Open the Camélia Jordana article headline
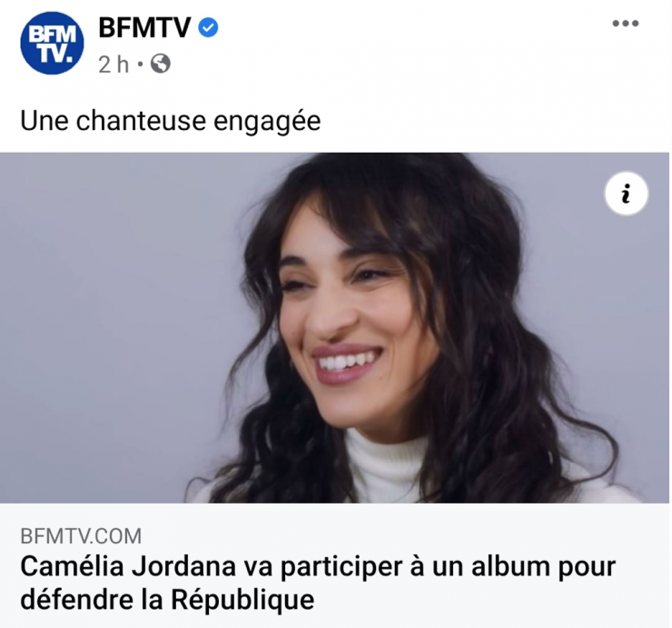Viewport: 672px width, 628px height. click(318, 583)
